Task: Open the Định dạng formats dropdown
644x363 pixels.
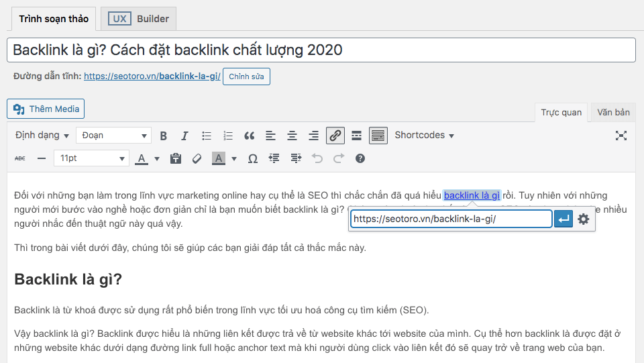Action: pyautogui.click(x=42, y=136)
